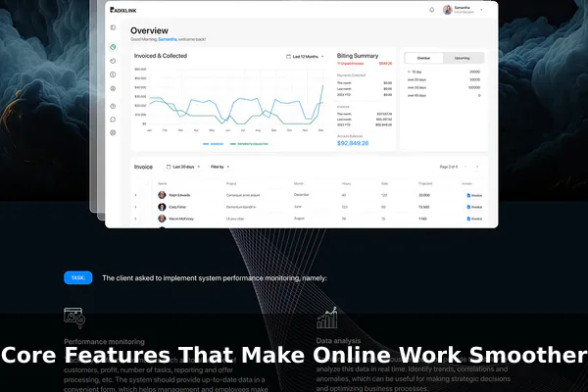The image size is (588, 392).
Task: Click the Name column header
Action: click(x=162, y=183)
